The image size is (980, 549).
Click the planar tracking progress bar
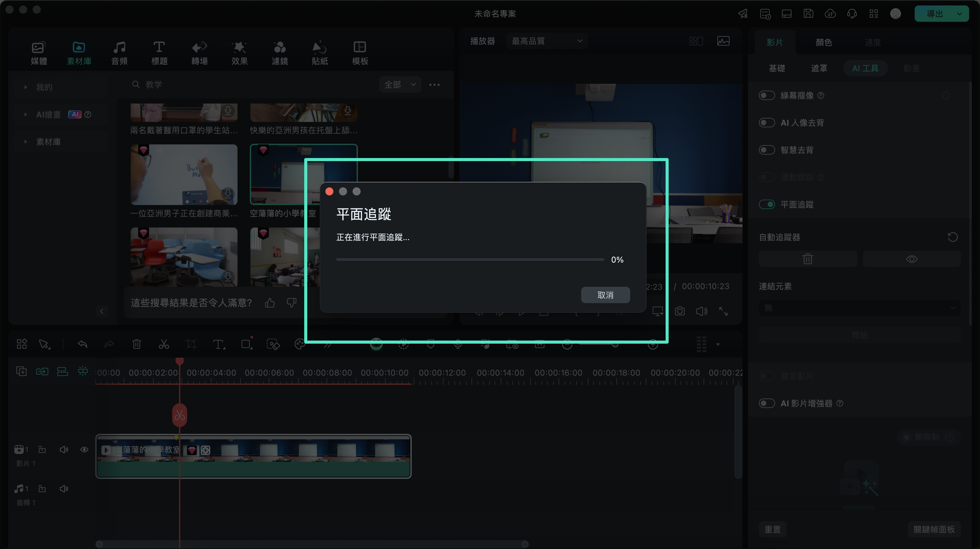470,260
